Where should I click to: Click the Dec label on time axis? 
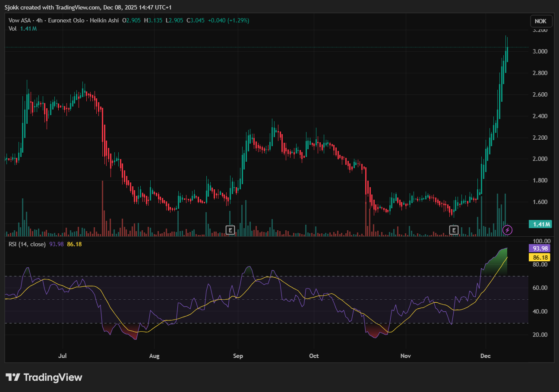click(x=485, y=356)
